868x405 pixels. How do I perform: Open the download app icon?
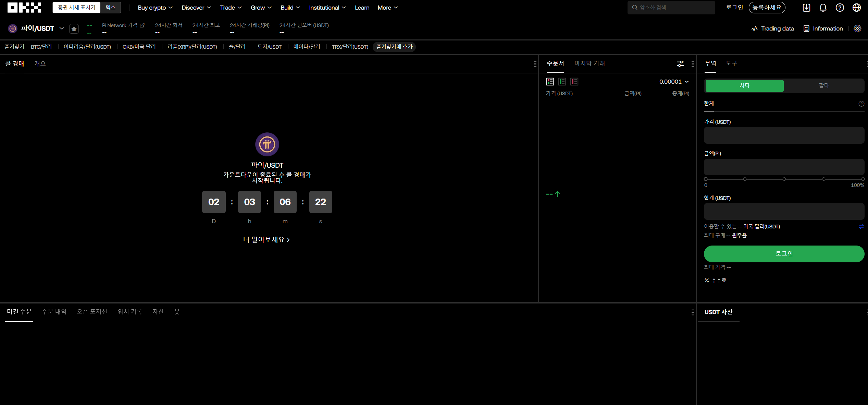point(806,8)
